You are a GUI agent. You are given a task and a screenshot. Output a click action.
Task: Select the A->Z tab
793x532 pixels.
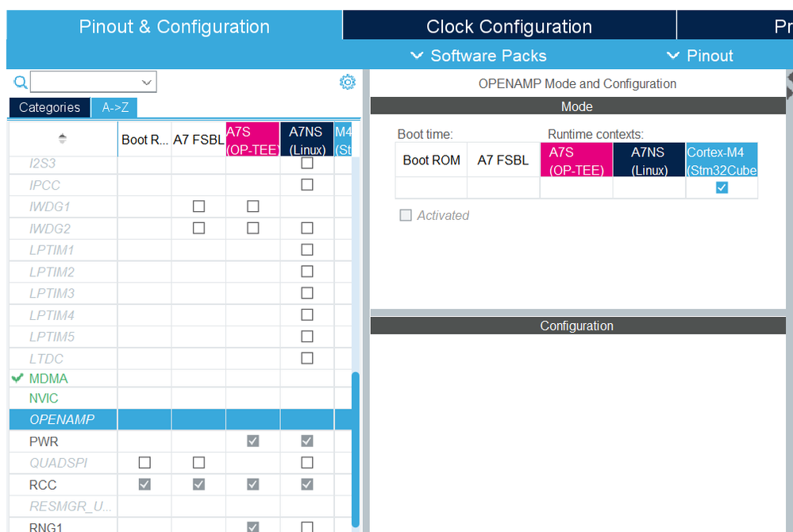(115, 107)
